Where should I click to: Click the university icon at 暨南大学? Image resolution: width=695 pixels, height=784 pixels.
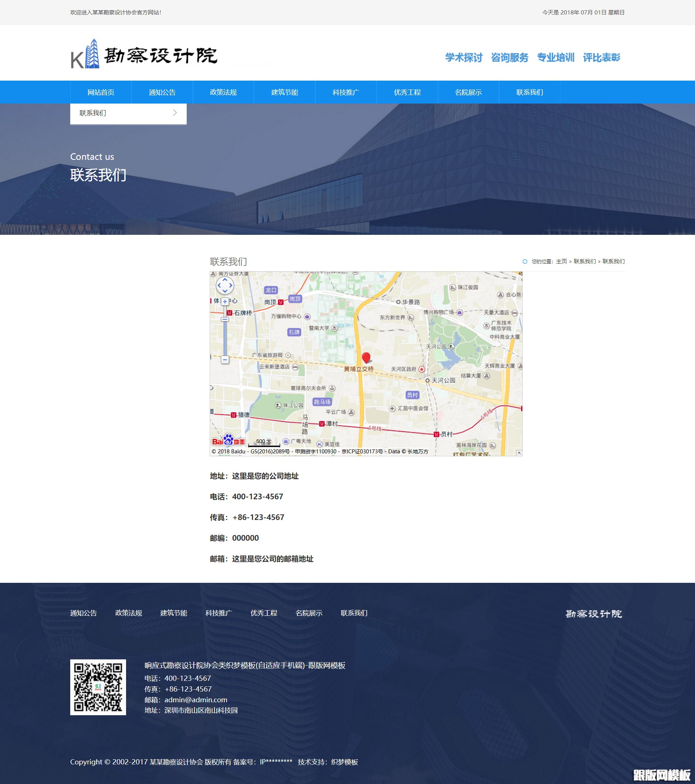click(x=335, y=328)
